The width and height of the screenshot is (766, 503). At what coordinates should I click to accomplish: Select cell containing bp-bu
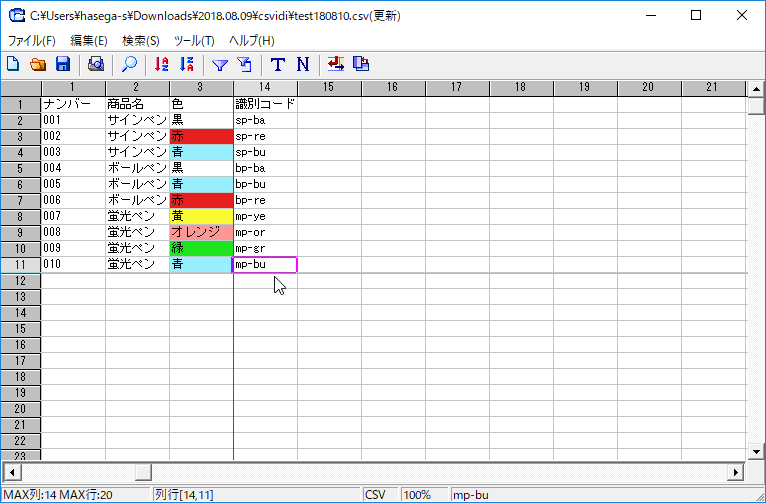[265, 184]
